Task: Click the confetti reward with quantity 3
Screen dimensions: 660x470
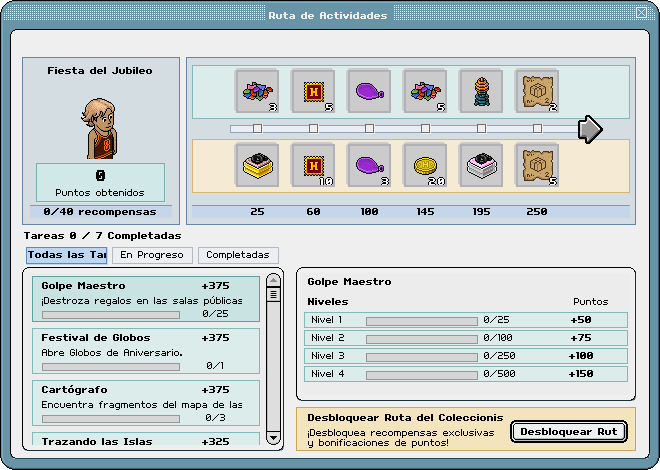Action: tap(257, 91)
